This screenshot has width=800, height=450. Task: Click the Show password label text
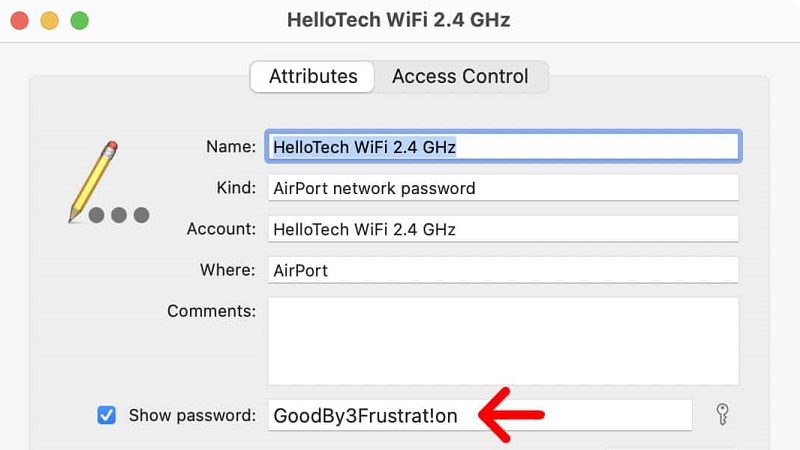pos(192,415)
